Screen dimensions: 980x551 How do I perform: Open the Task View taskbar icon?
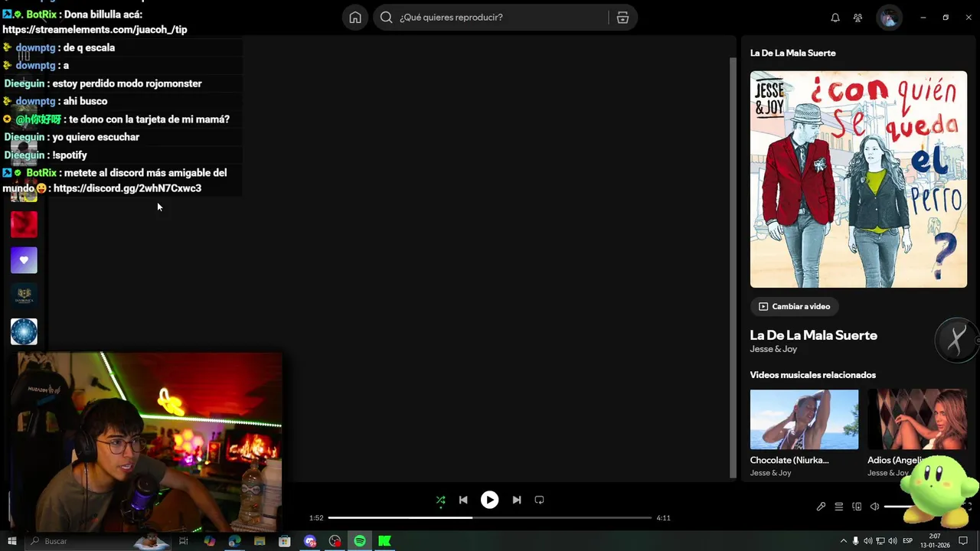[184, 541]
